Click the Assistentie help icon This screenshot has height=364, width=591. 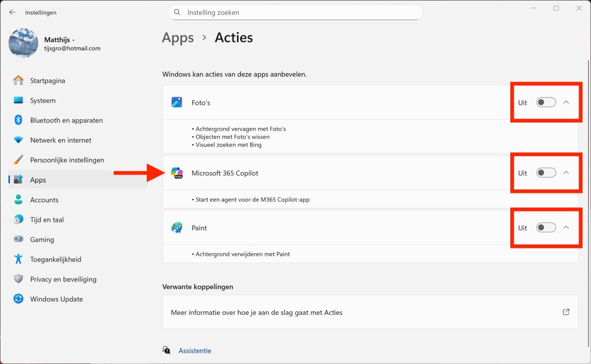tap(166, 351)
